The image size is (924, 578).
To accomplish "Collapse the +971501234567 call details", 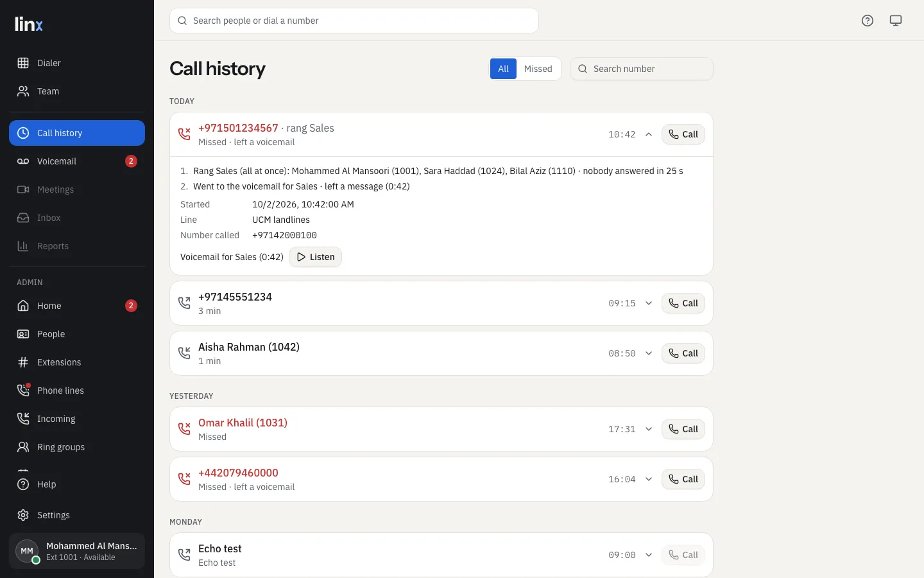I will 649,134.
